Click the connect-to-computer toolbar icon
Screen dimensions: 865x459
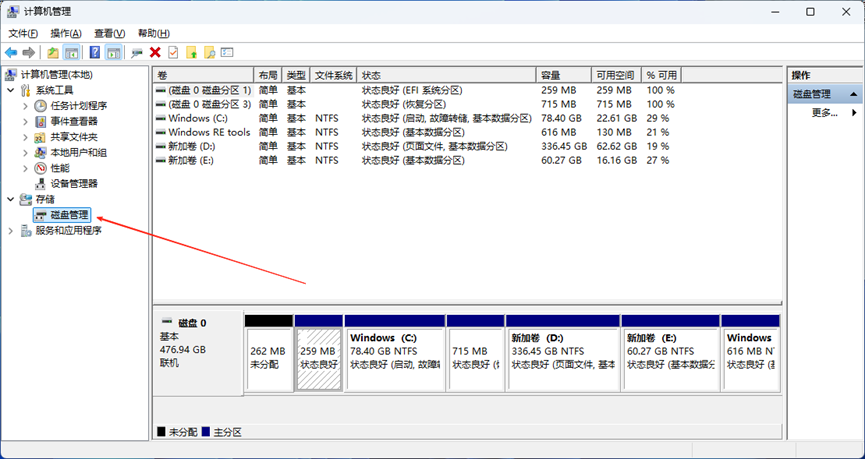click(137, 52)
